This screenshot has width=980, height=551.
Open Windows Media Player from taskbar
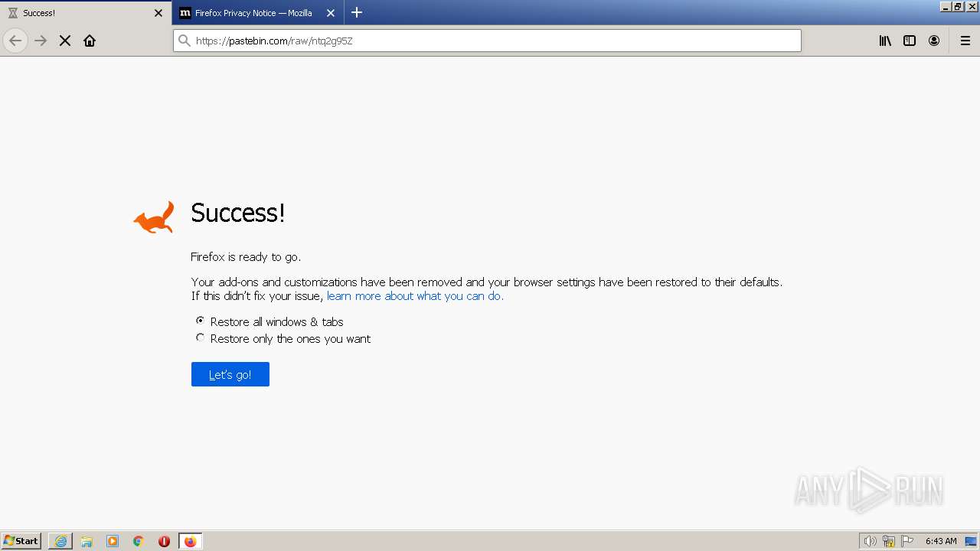pyautogui.click(x=113, y=541)
